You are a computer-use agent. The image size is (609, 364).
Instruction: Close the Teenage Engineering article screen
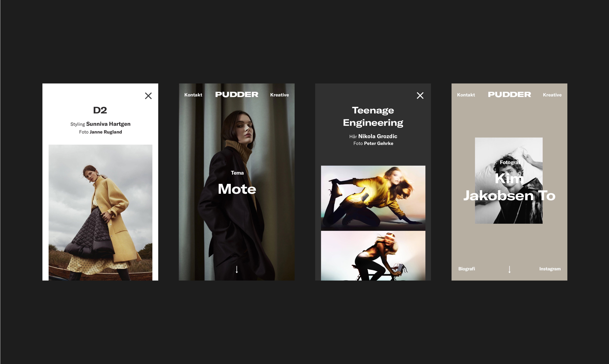click(420, 95)
